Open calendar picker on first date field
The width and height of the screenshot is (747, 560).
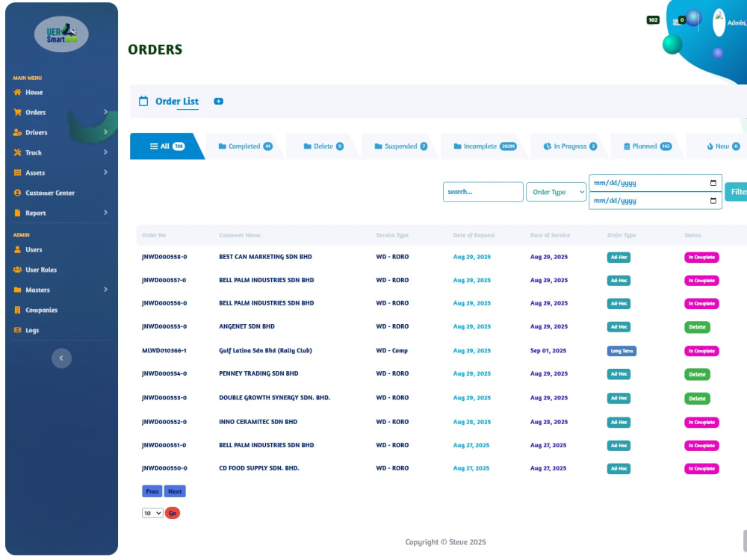point(713,183)
